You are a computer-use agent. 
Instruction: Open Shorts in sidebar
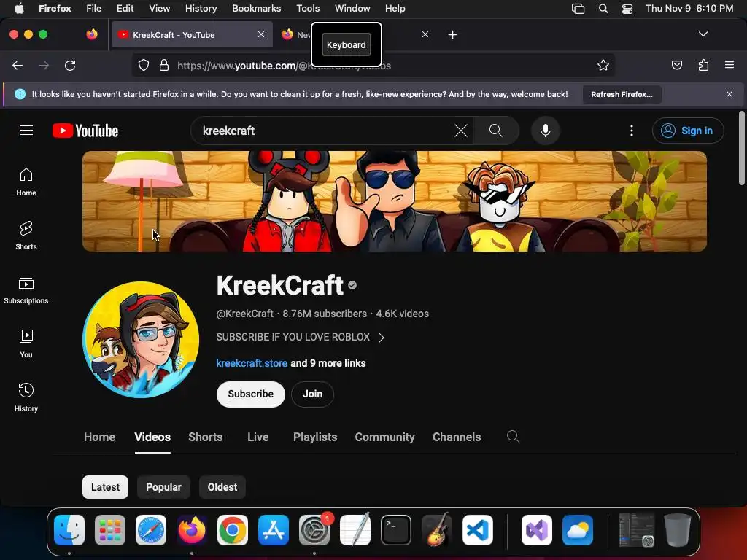(26, 236)
